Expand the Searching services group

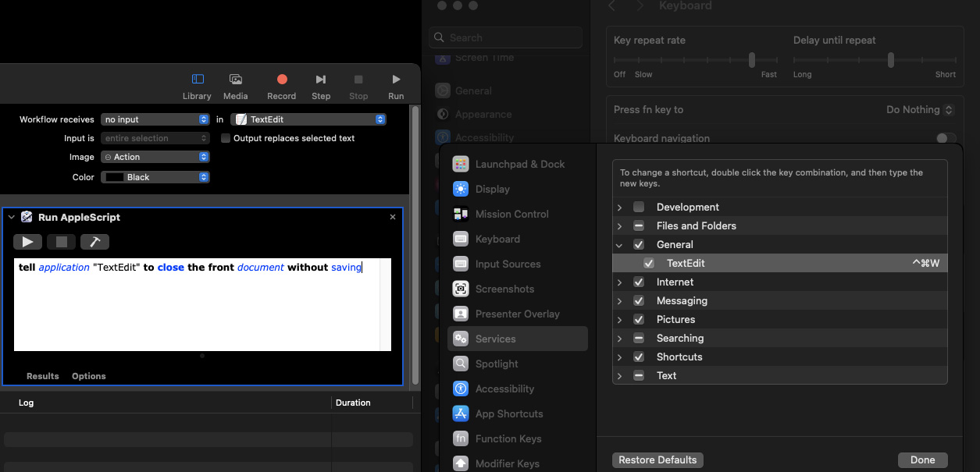(x=619, y=338)
